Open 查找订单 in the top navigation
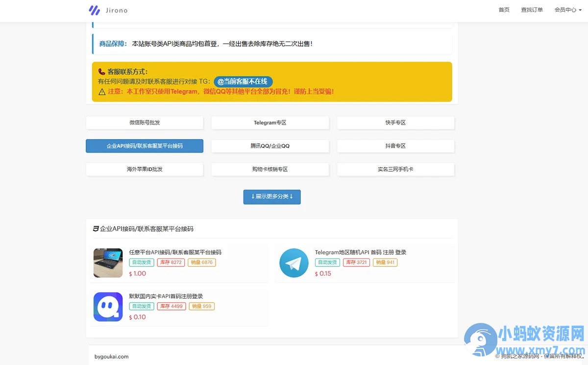Image resolution: width=588 pixels, height=365 pixels. (x=532, y=10)
